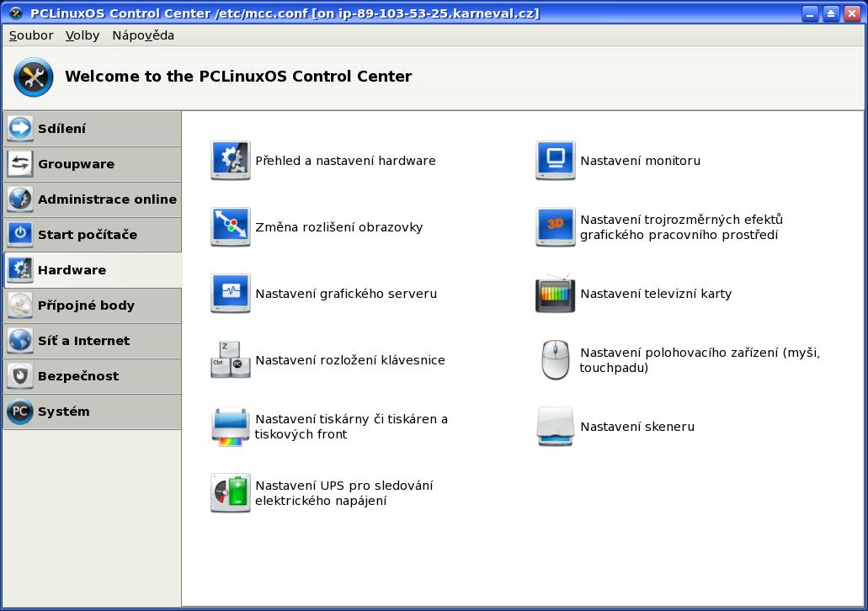Click the Nastavení monitoru text link
The image size is (868, 611).
pyautogui.click(x=641, y=161)
